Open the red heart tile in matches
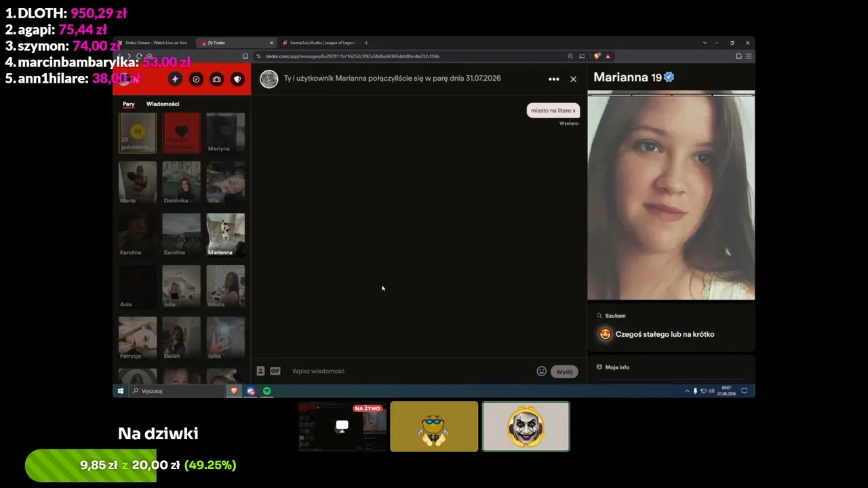Screen dimensions: 868x488 (x=181, y=133)
